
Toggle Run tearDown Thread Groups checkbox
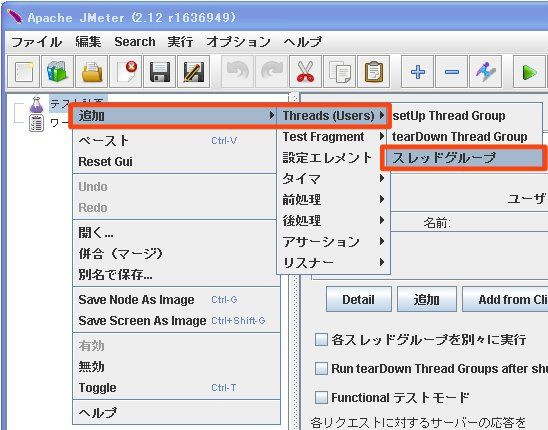321,368
